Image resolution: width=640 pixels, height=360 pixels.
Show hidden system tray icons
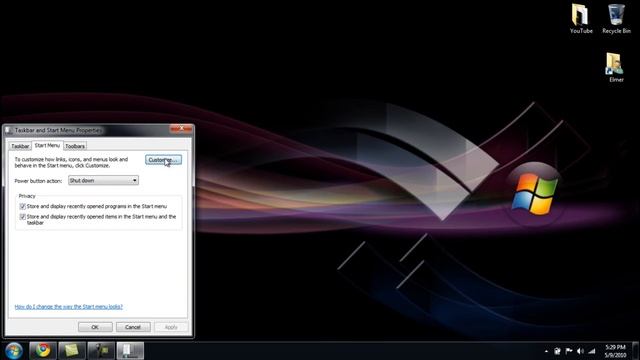tap(546, 351)
